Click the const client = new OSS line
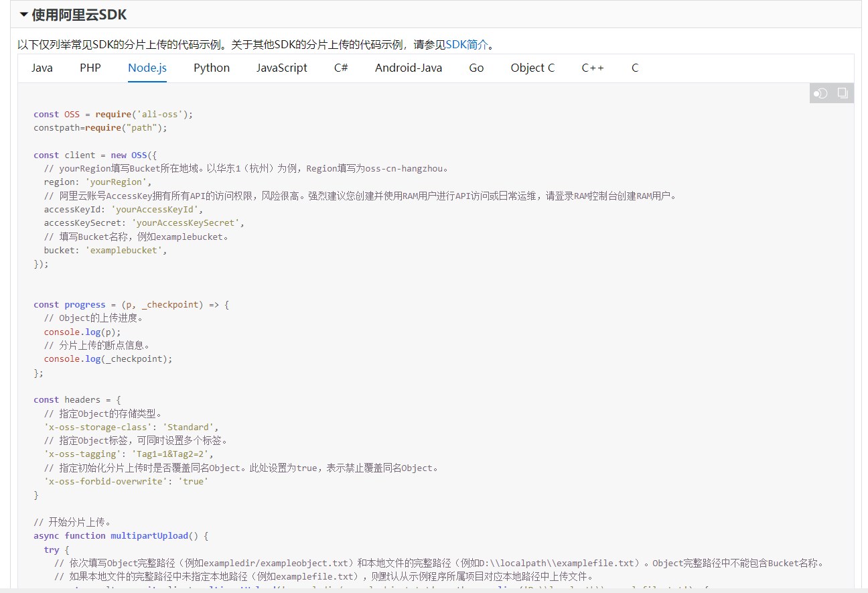The image size is (868, 593). 95,155
